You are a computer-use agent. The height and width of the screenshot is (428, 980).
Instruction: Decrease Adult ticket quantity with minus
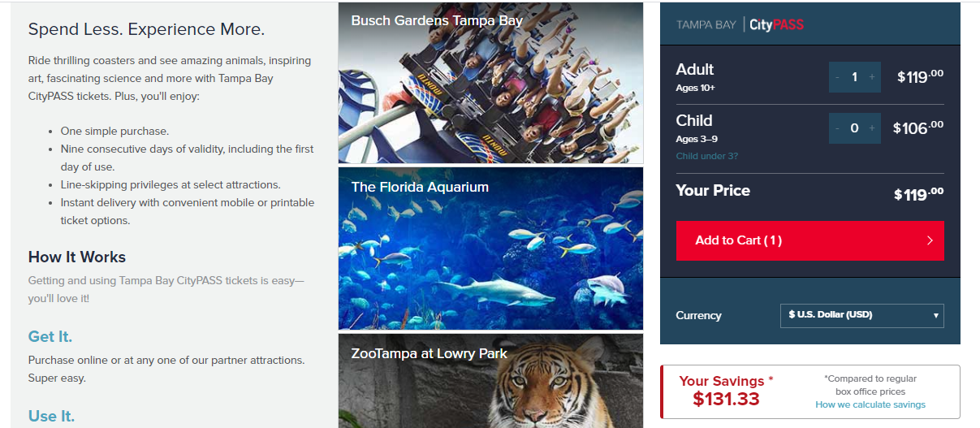coord(838,77)
